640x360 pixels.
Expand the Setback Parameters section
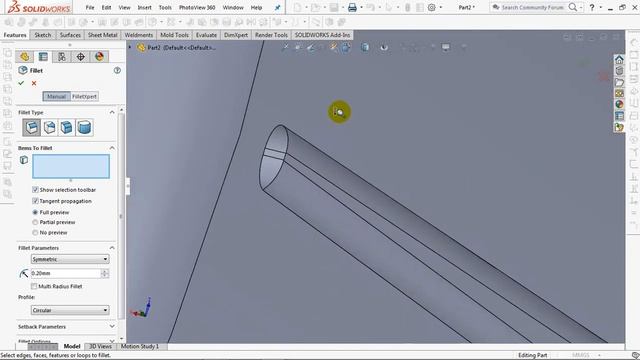112,327
